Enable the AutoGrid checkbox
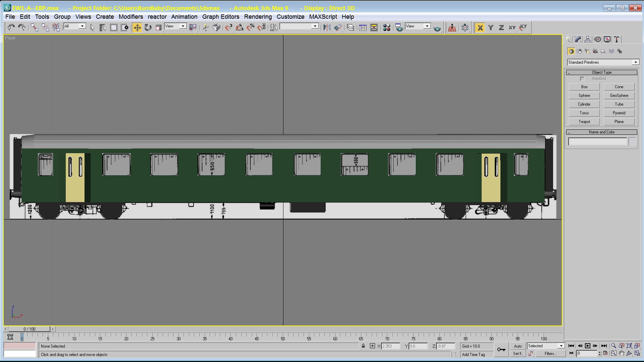Screen dimensions: 644x362 (x=583, y=79)
